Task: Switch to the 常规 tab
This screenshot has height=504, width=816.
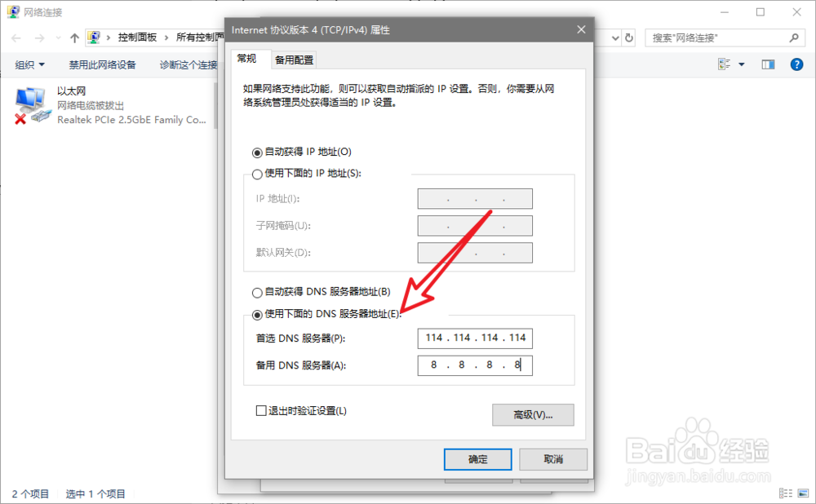Action: pos(246,59)
